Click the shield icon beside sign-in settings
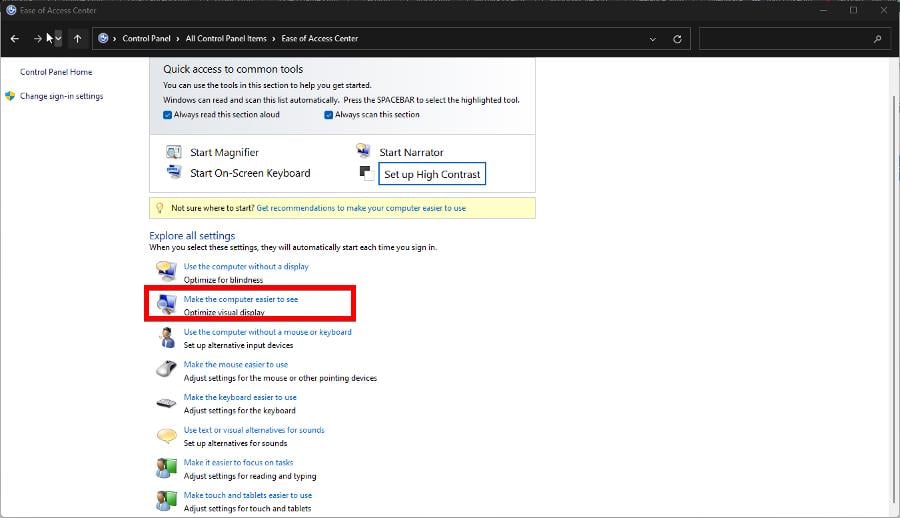The width and height of the screenshot is (900, 518). (x=10, y=96)
